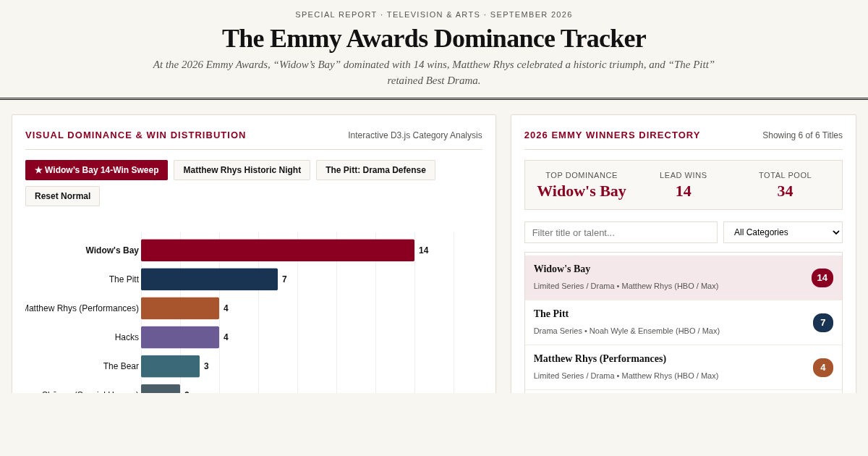Open the All Categories dropdown
This screenshot has height=456, width=868.
coord(783,232)
